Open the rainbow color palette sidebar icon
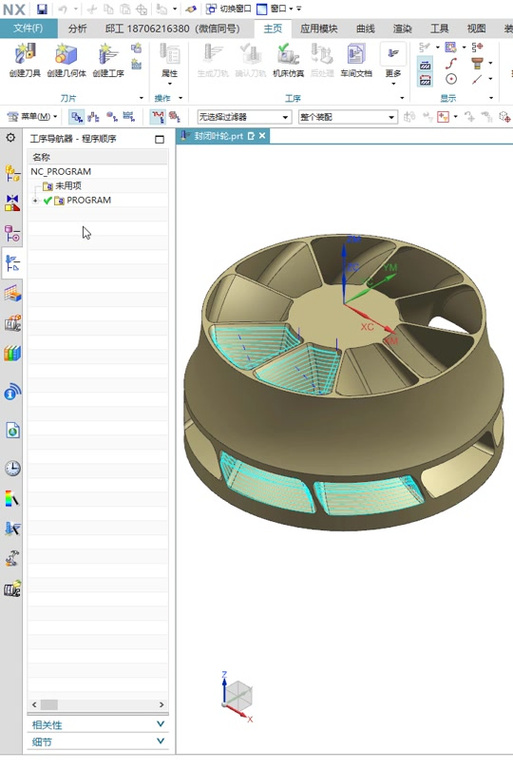Screen dimensions: 513x770 tap(12, 498)
